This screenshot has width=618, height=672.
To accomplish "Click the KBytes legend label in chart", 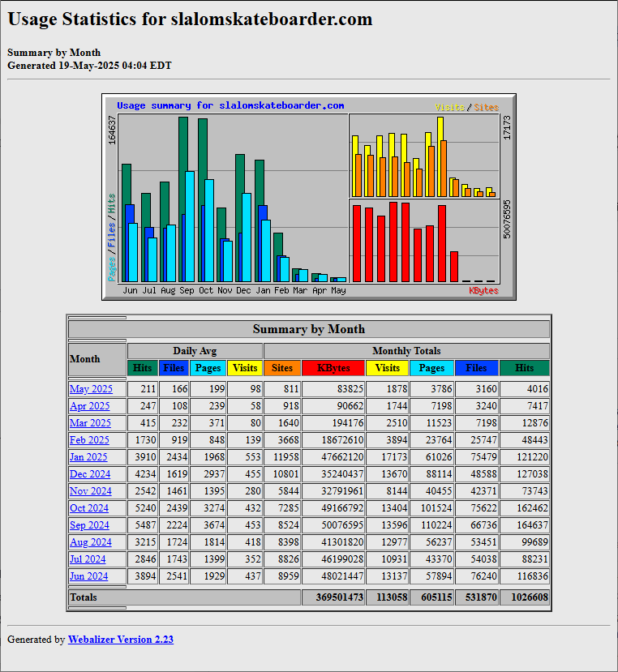I will pos(483,290).
